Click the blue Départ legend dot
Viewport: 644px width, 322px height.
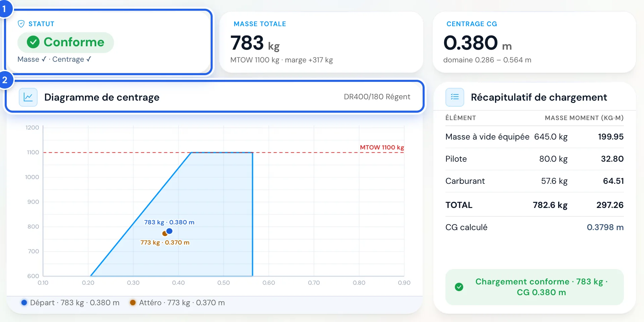point(24,303)
